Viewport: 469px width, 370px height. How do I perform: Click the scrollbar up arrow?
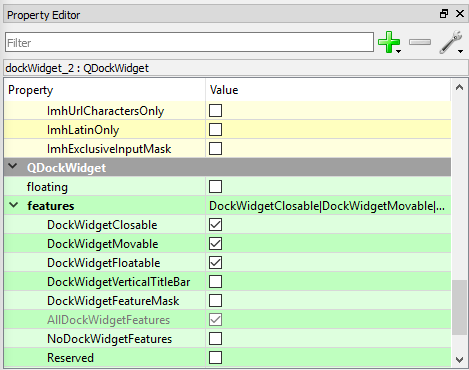(x=459, y=88)
